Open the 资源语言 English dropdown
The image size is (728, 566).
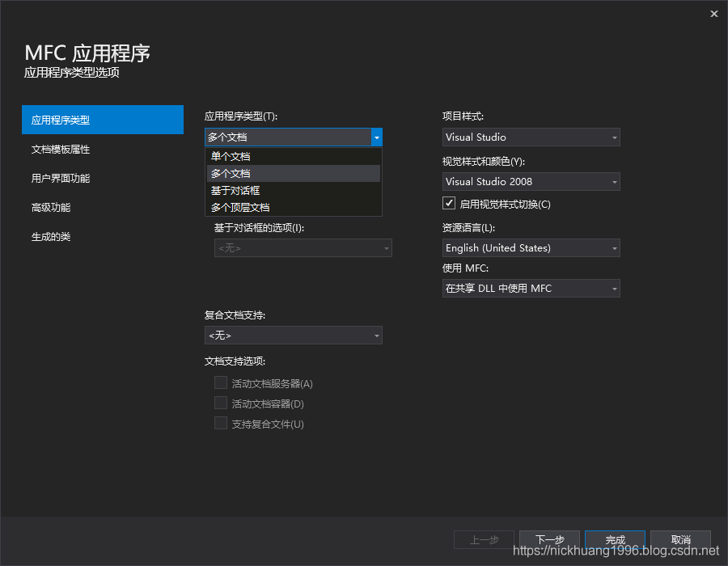pos(531,248)
